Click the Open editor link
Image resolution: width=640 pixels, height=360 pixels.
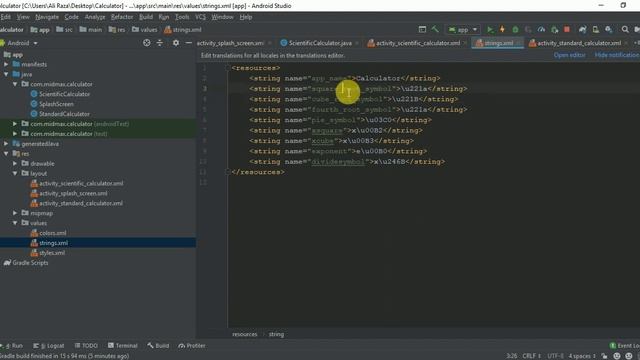[569, 55]
